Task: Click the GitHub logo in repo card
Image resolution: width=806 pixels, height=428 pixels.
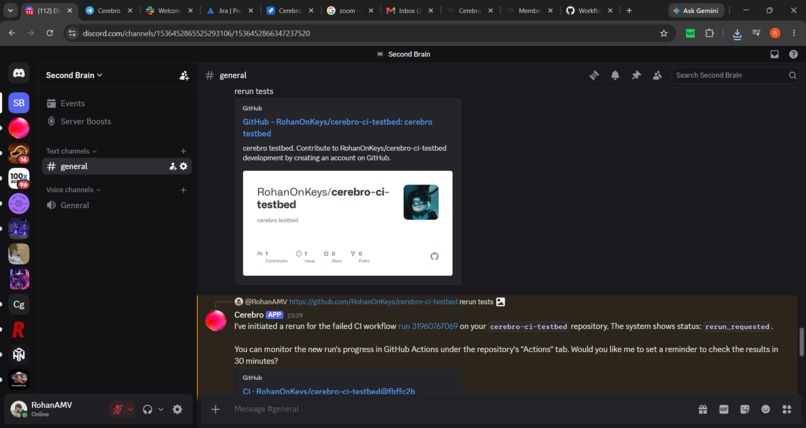Action: (x=434, y=256)
